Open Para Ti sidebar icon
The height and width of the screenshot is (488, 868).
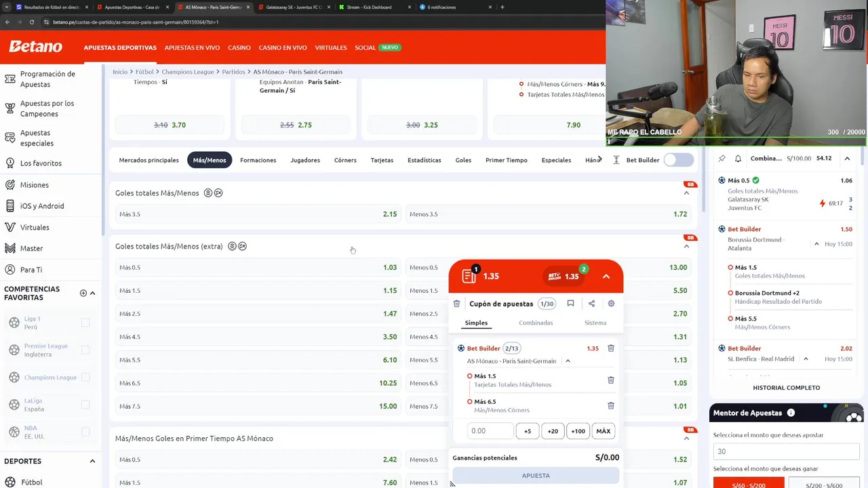pyautogui.click(x=10, y=270)
